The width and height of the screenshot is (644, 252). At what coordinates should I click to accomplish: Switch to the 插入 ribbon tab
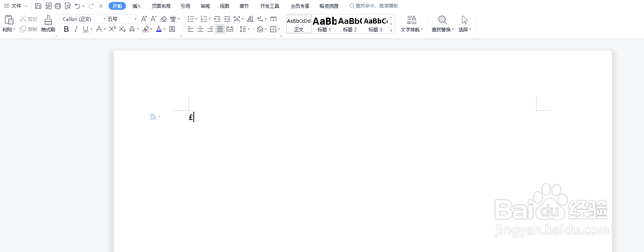(x=136, y=6)
